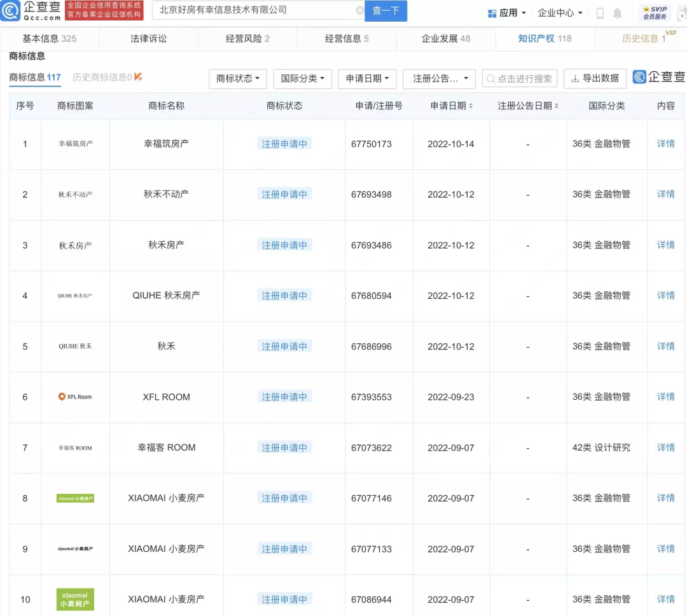The image size is (687, 616).
Task: Click the XFL Room trademark logo in row 6
Action: 75,397
